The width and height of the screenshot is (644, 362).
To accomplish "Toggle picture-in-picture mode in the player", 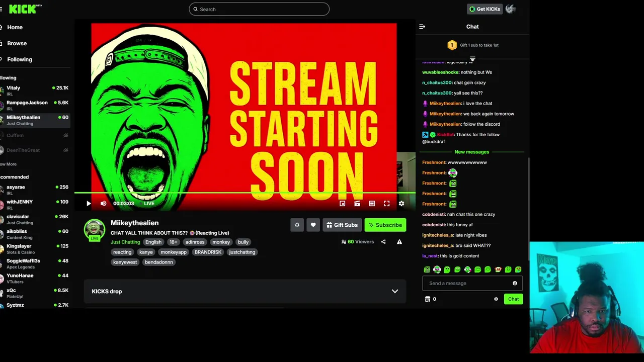I will pyautogui.click(x=342, y=204).
